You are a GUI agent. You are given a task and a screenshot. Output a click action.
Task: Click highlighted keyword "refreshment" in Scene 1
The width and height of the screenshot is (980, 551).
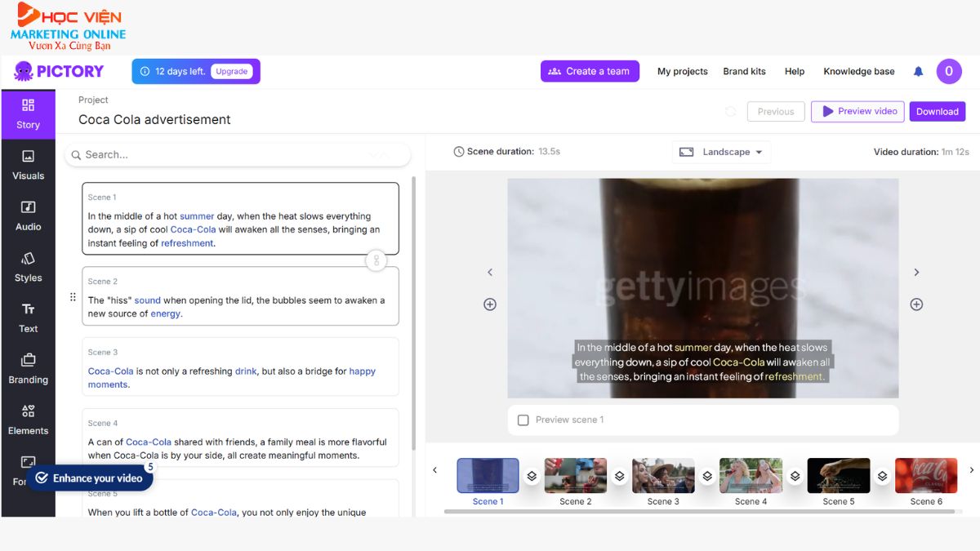click(187, 243)
